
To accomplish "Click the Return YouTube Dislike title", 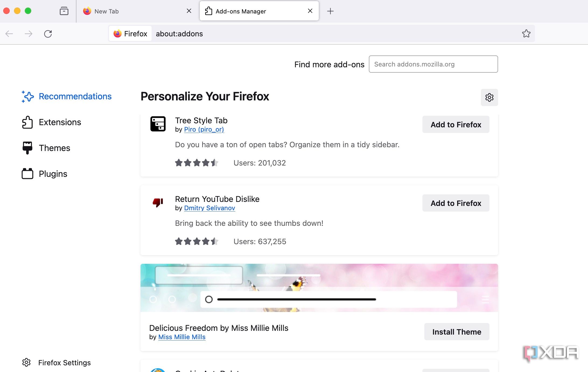I will click(217, 199).
